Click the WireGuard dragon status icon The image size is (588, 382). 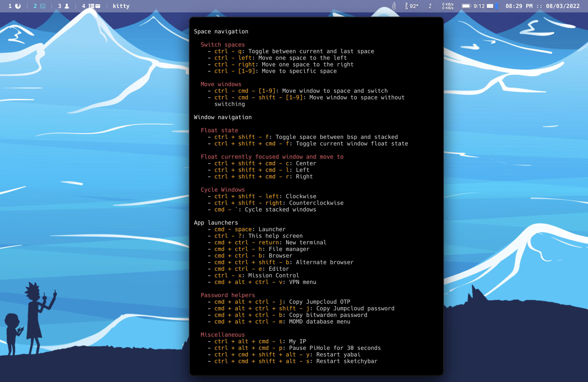[394, 6]
